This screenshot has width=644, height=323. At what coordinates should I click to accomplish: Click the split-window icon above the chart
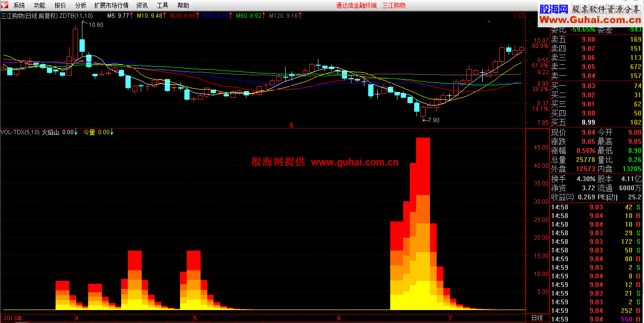[521, 16]
